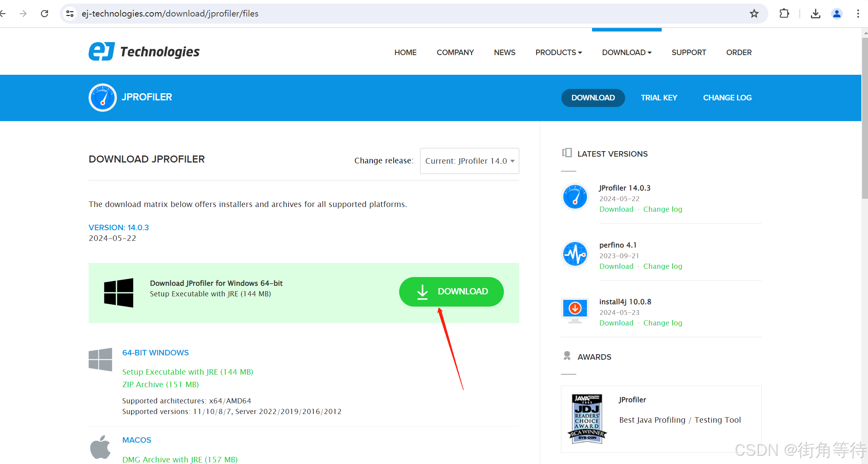Image resolution: width=868 pixels, height=464 pixels.
Task: Click the CHANGE LOG tab
Action: coord(728,98)
